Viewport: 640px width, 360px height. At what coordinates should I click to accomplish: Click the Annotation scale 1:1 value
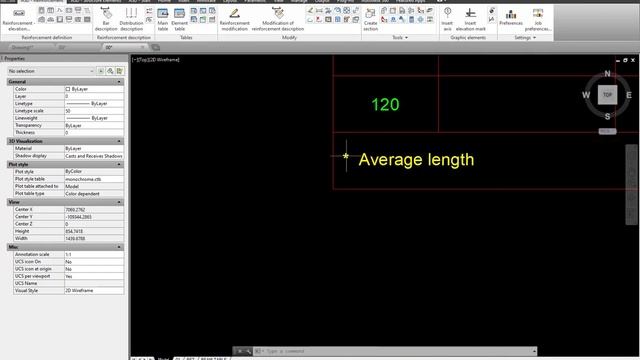(x=94, y=254)
